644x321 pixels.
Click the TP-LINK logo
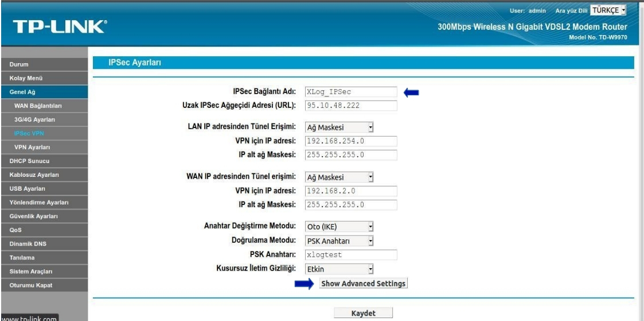(x=60, y=27)
